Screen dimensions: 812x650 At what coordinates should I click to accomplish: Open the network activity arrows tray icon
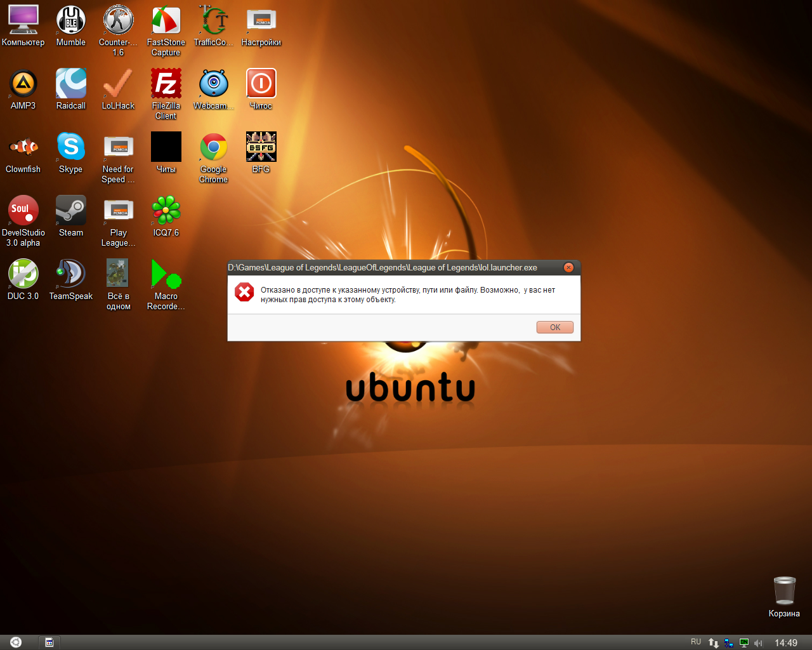pyautogui.click(x=714, y=643)
